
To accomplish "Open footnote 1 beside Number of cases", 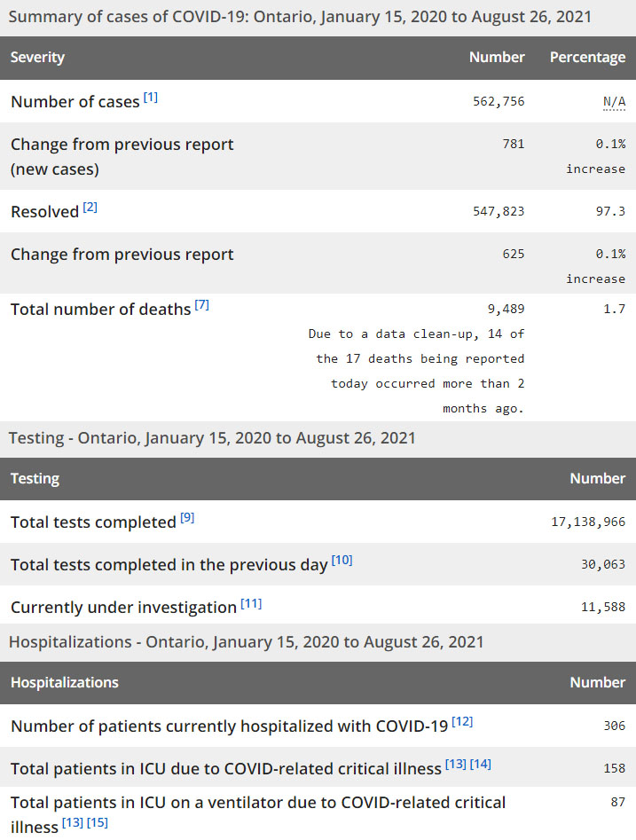I will point(151,97).
